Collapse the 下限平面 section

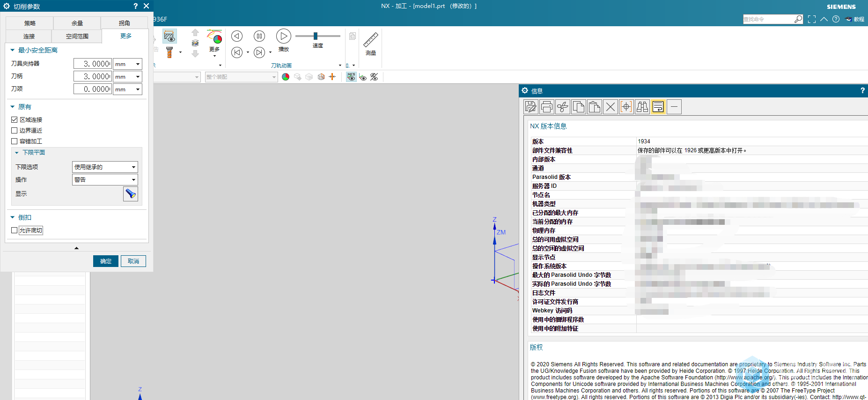tap(17, 153)
